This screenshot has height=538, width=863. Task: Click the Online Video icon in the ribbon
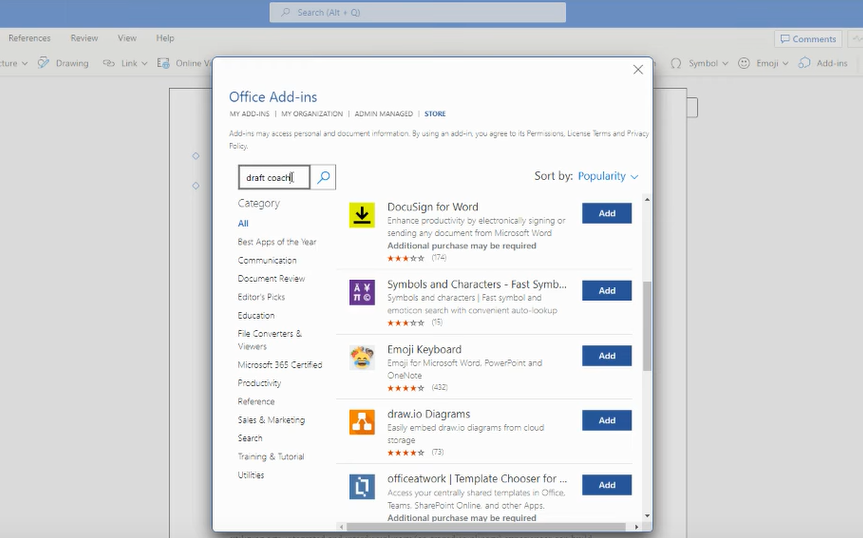pos(163,63)
